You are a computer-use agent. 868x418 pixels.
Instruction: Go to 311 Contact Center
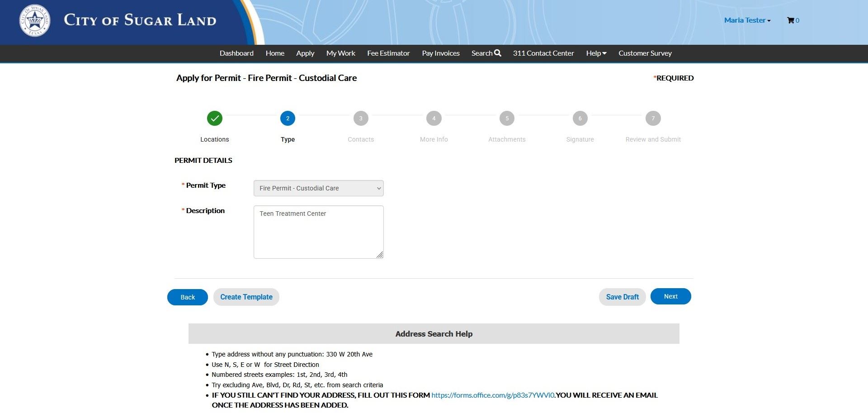tap(543, 53)
